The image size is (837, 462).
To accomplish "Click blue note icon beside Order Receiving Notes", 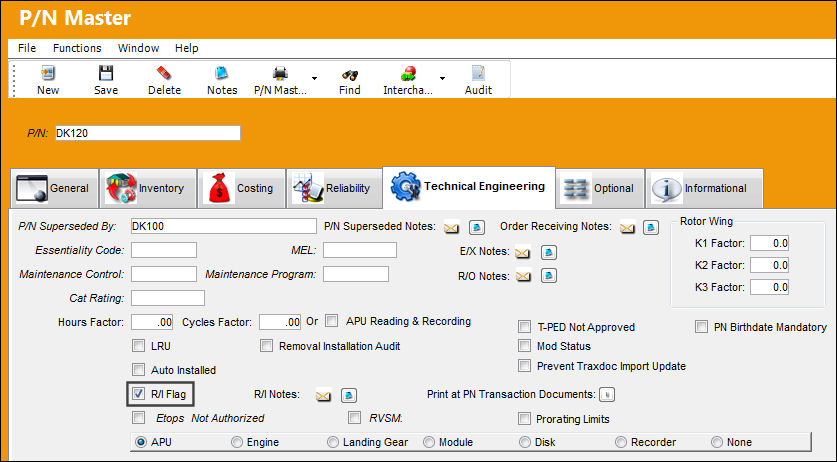I will click(x=650, y=228).
